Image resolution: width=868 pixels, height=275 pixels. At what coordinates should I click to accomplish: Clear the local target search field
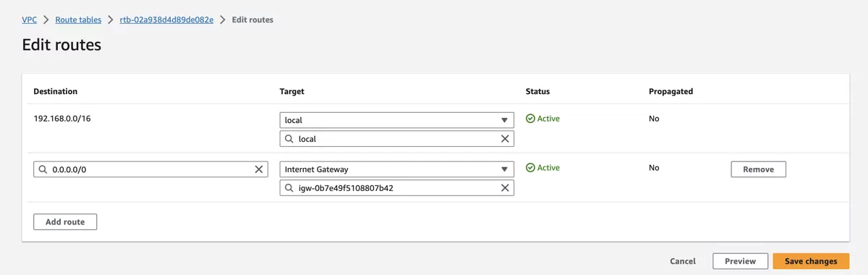(505, 138)
